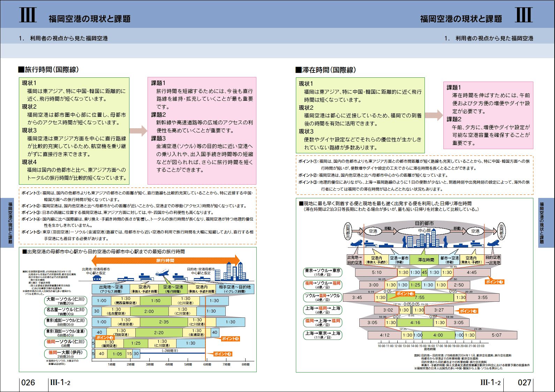Select the 上海→東京→上海 route label
555x392 pixels.
pyautogui.click(x=323, y=335)
